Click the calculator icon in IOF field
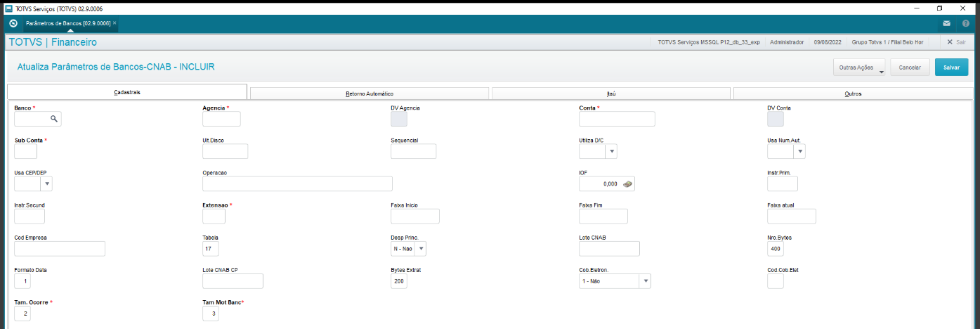 tap(628, 183)
